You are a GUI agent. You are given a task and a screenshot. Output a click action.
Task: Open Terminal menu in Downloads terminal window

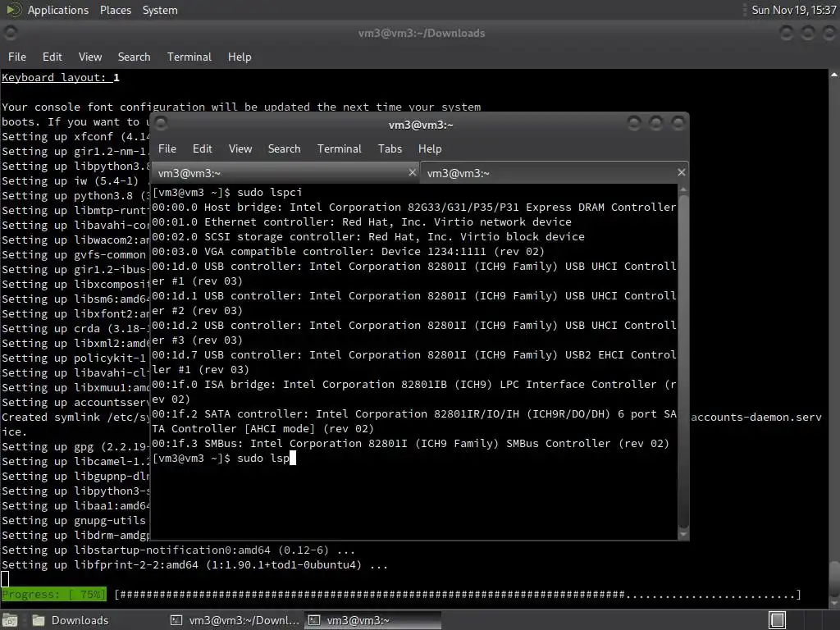pos(189,57)
